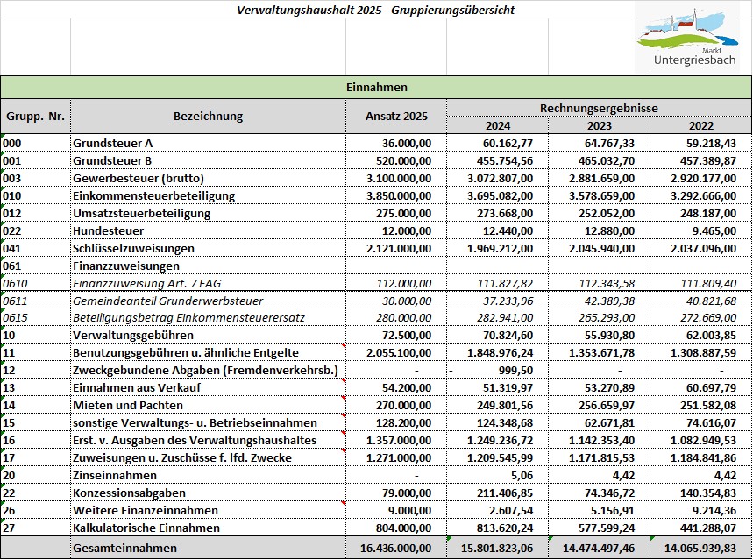This screenshot has height=560, width=753.
Task: Select the cell '520.000,00' for Grundsteuer B
Action: pos(396,161)
